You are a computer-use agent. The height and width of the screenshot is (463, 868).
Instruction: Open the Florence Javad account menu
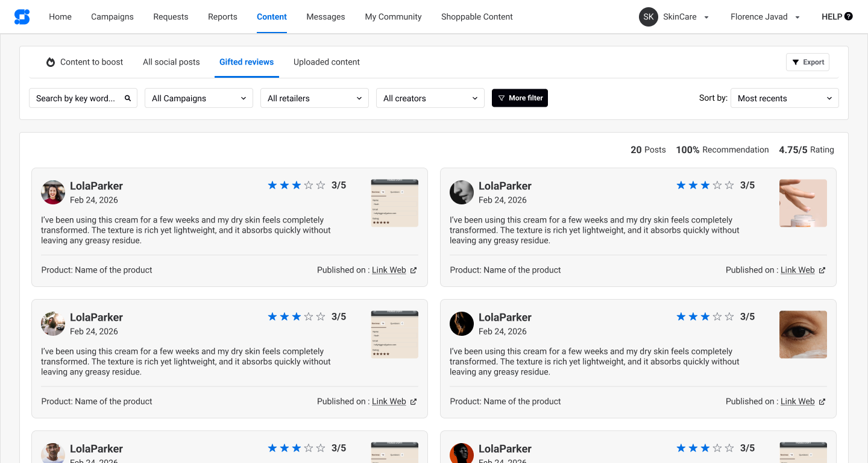pos(765,17)
